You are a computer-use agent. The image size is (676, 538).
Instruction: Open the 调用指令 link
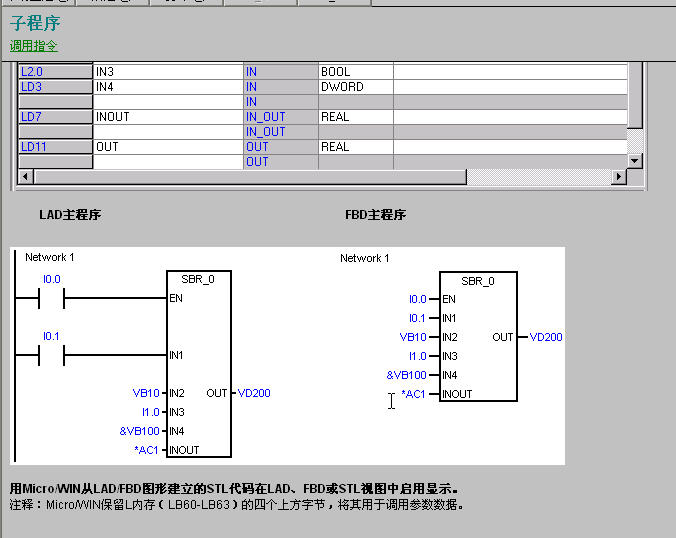(34, 46)
